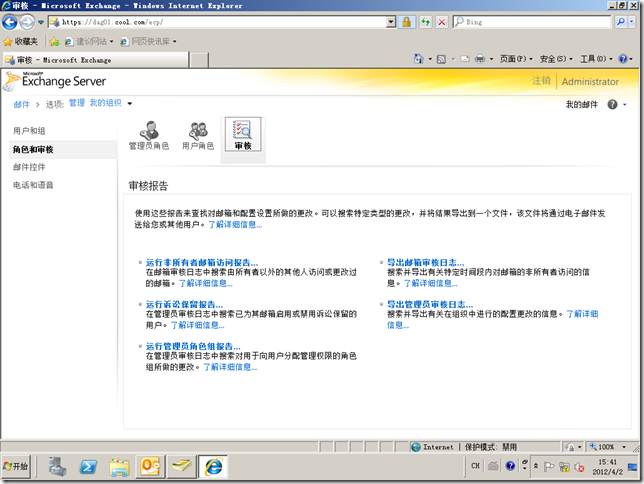Image resolution: width=644 pixels, height=484 pixels.
Task: Expand the 我的组织 management scope dropdown
Action: tap(127, 103)
